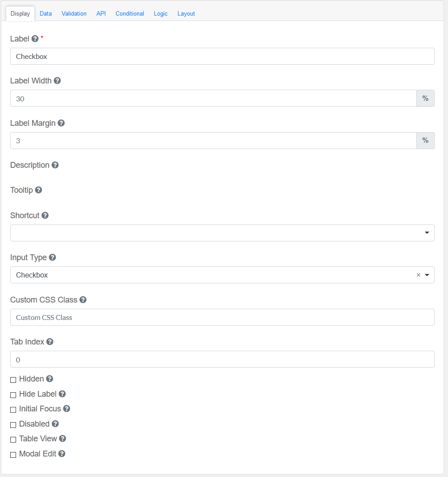
Task: Focus the Tab Index input field
Action: 222,359
